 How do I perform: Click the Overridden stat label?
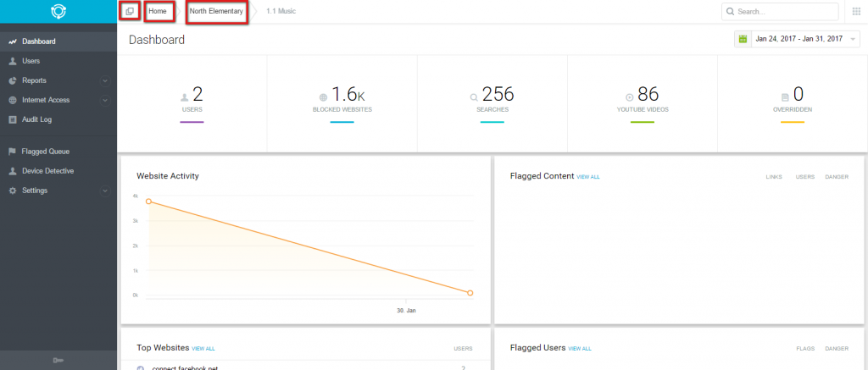[793, 109]
